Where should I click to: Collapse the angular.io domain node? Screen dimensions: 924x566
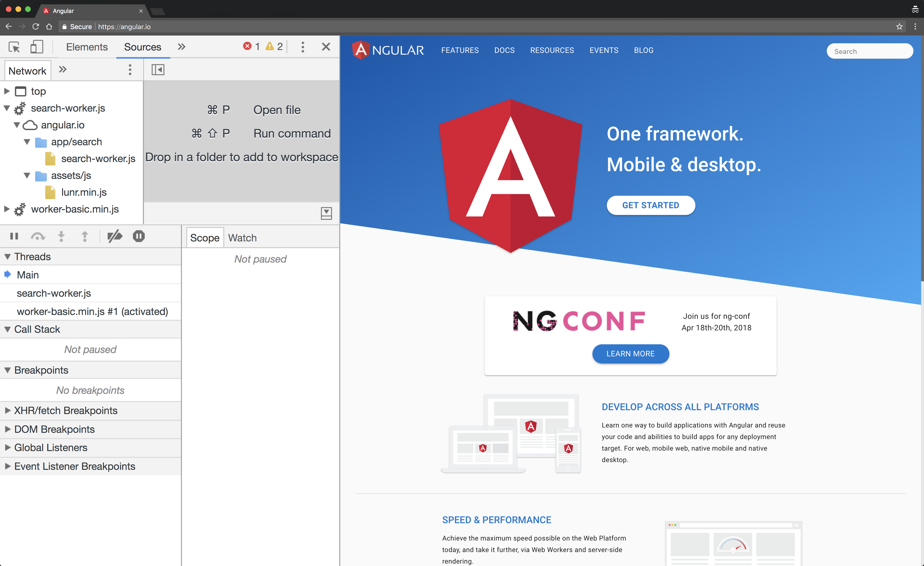tap(17, 125)
